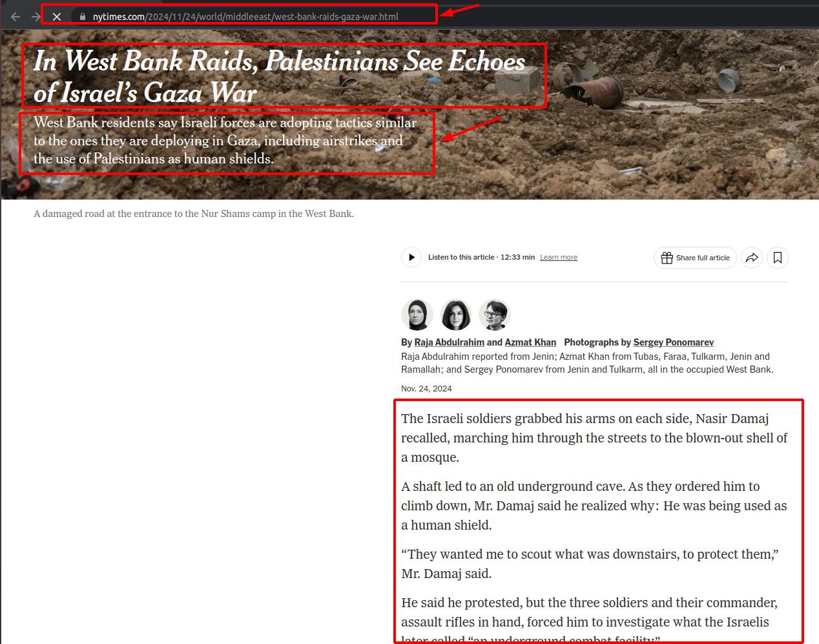Click the browser forward arrow
819x644 pixels.
tap(36, 17)
